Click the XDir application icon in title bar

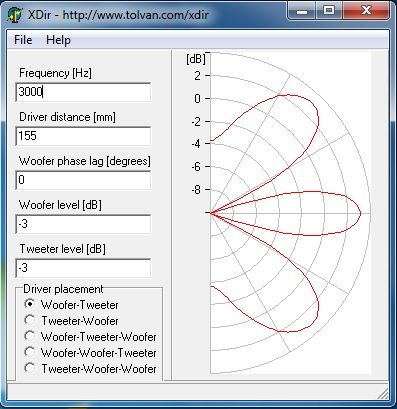point(14,15)
